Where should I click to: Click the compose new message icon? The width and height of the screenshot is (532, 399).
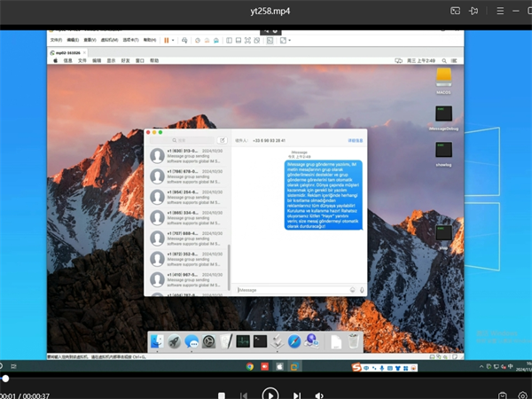[x=222, y=140]
